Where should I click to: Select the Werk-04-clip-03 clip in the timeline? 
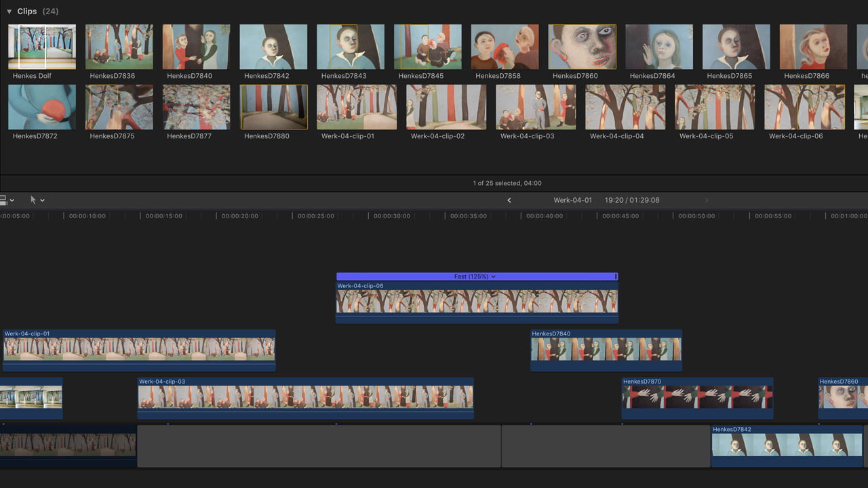[x=306, y=398]
